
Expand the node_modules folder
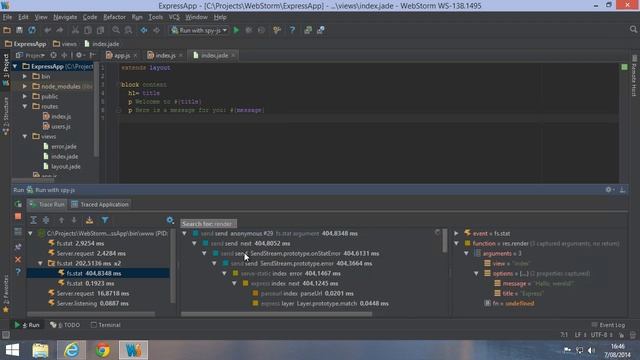(25, 86)
